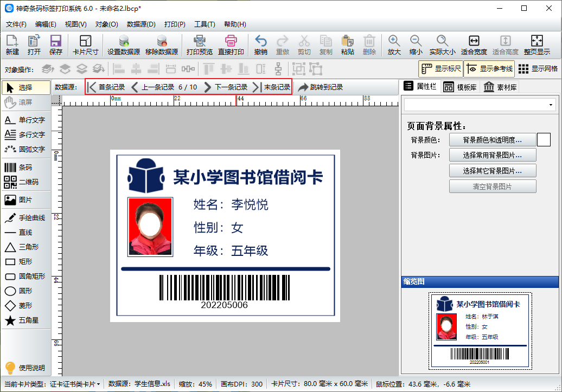Screen dimensions: 562x392
Task: Click the 背景颜色和透明度... button
Action: pos(493,140)
